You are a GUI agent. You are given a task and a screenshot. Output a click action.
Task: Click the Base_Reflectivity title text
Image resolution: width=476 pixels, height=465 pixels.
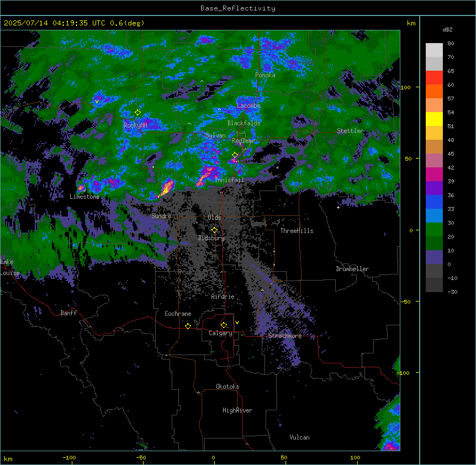(238, 8)
